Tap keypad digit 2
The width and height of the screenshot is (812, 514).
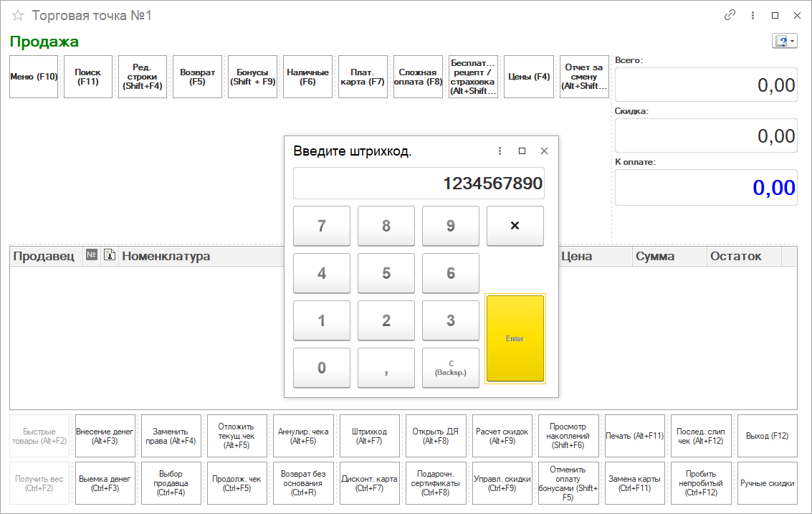[x=386, y=320]
